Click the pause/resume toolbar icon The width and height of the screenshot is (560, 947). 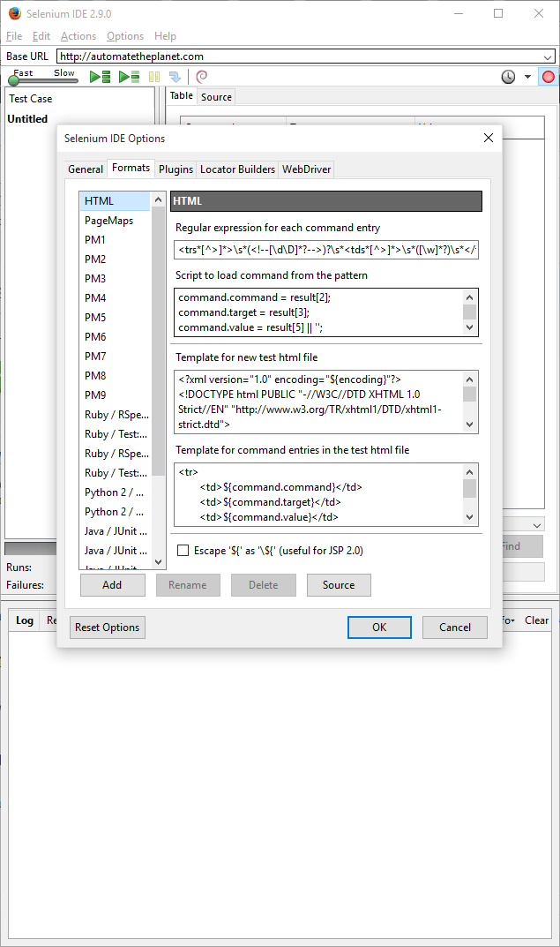click(x=154, y=77)
